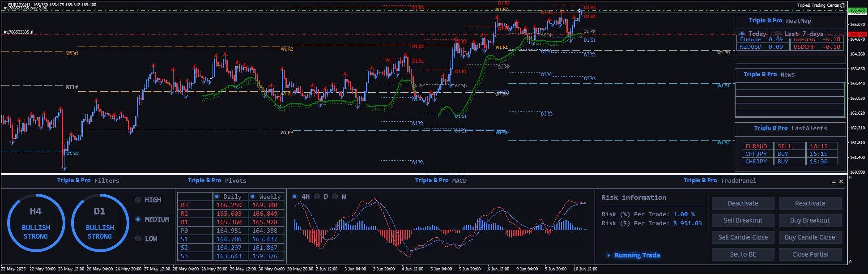Screen dimensions: 868x274
Task: Click the red stop loss price tag 164.792
Action: [x=857, y=34]
